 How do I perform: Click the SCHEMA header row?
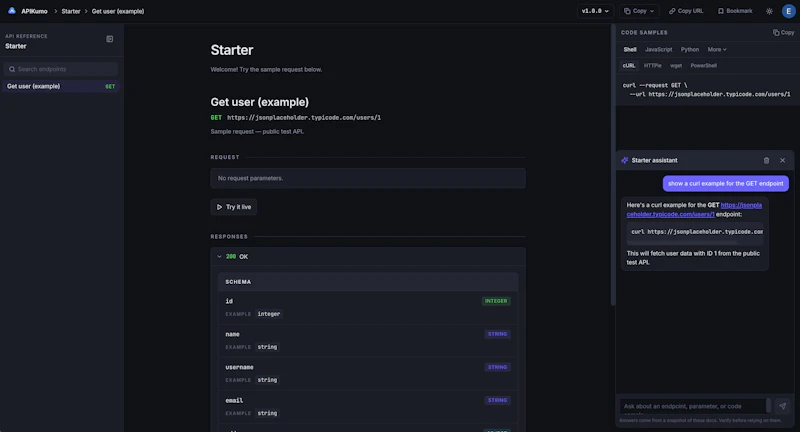368,282
